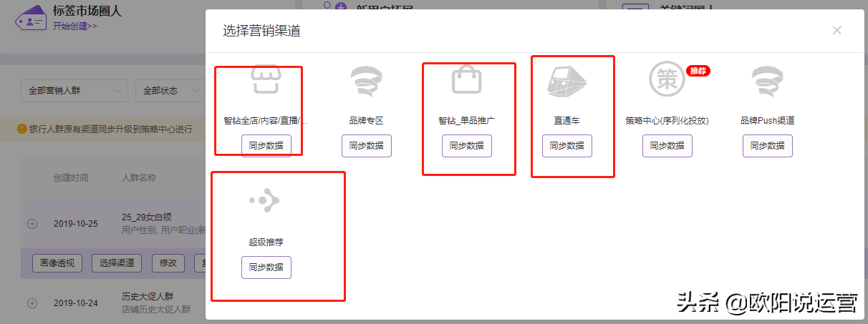Click the 修改 button
This screenshot has width=868, height=324.
click(168, 262)
